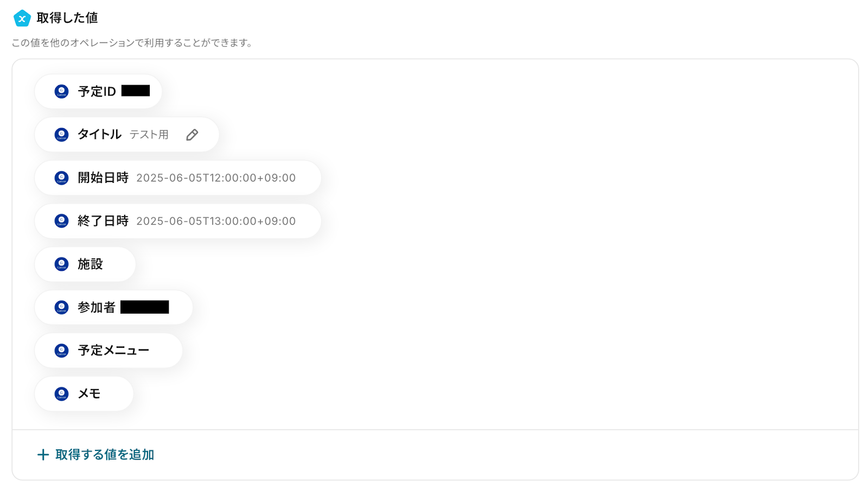Select the 予定ID value chip
The width and height of the screenshot is (868, 489).
[x=98, y=91]
